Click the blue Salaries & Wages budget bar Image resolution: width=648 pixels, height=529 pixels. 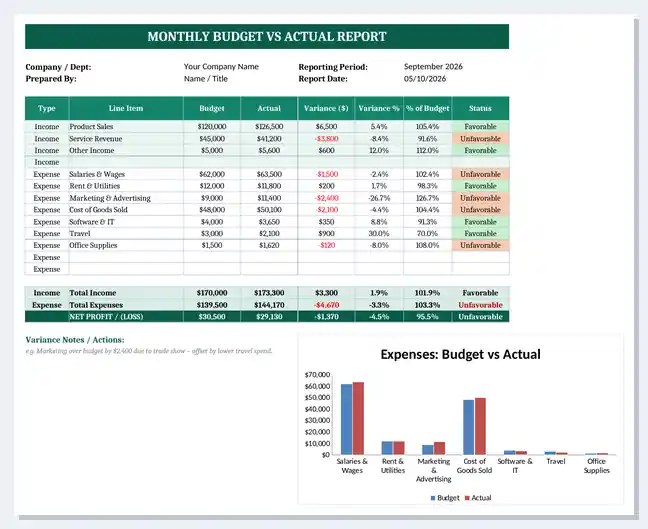[x=346, y=419]
